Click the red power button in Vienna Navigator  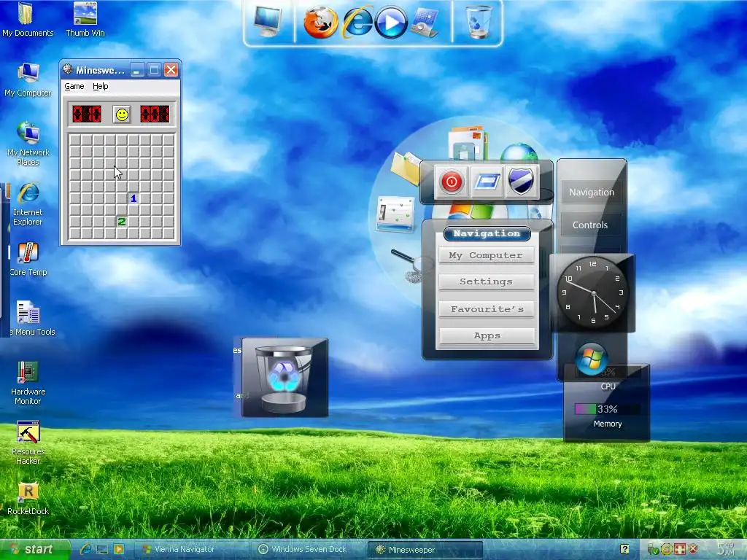point(451,182)
